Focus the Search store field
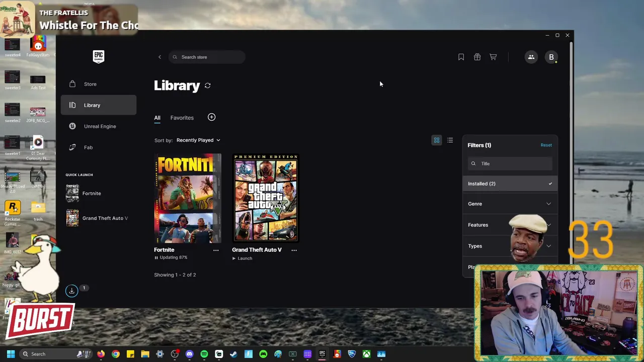 click(207, 57)
